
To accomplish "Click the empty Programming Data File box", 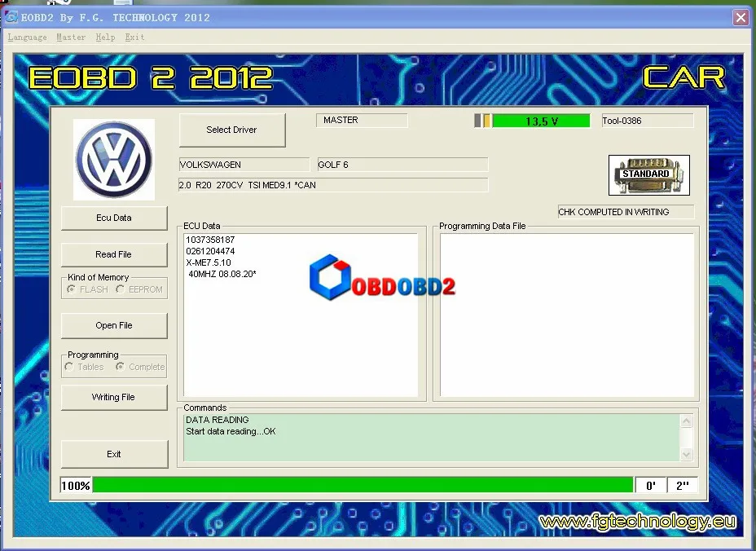I will [567, 315].
